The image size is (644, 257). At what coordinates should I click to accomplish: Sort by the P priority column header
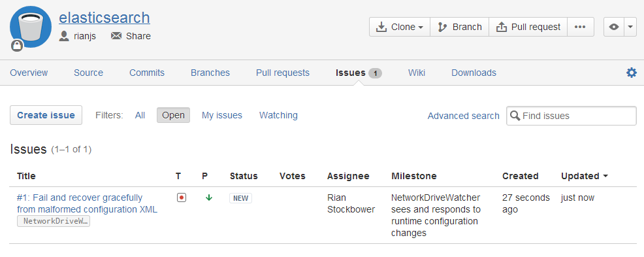click(x=205, y=176)
